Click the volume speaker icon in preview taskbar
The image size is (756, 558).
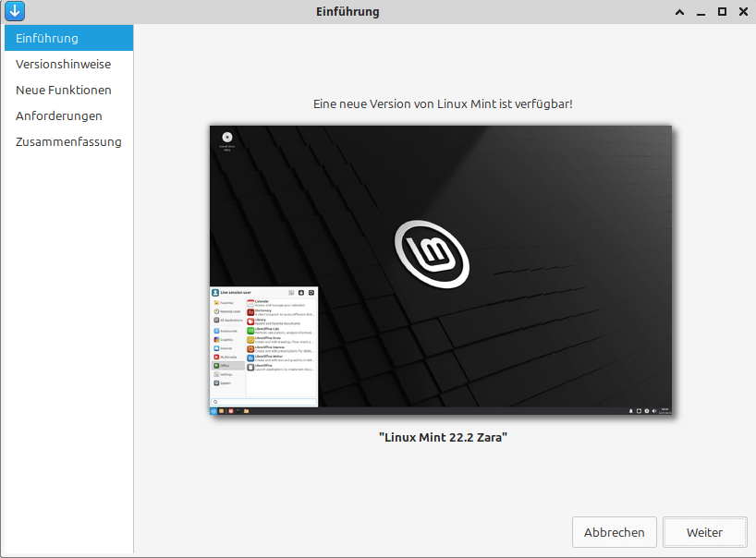point(655,410)
